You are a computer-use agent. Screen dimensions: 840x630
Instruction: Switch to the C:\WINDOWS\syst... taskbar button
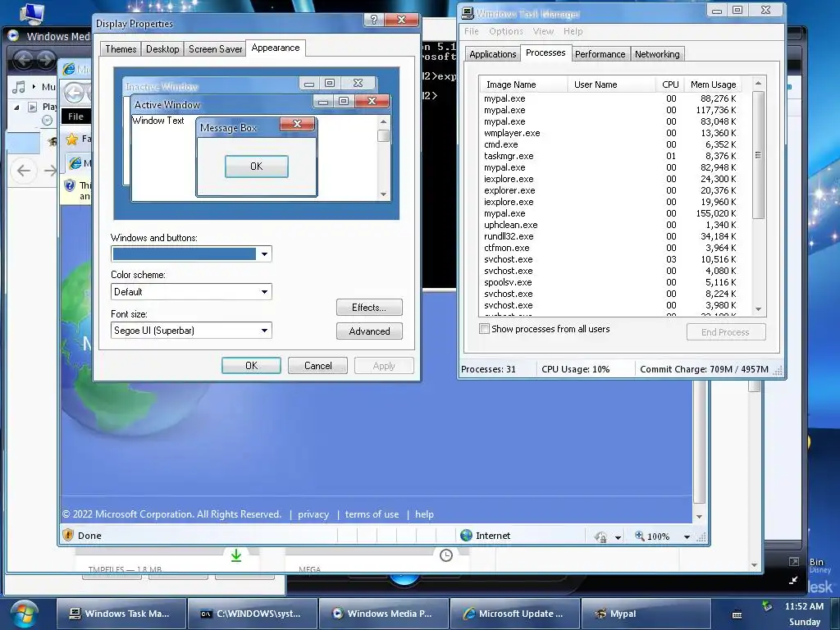[x=252, y=614]
